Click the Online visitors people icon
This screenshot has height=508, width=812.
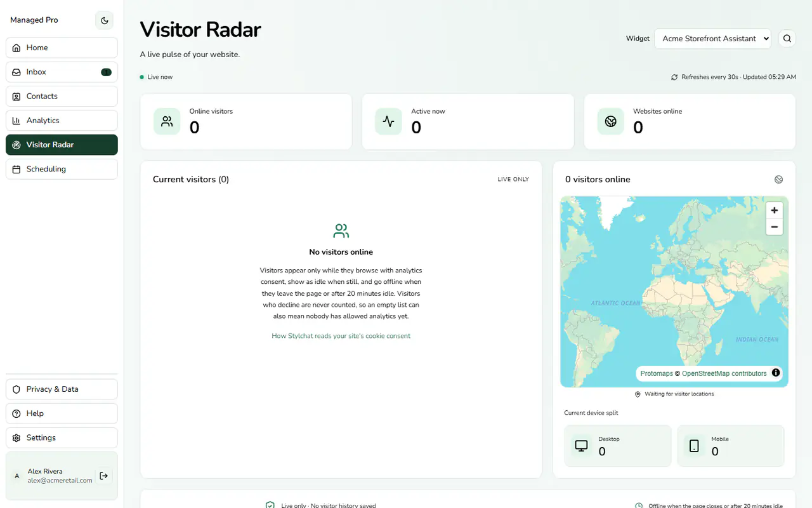pos(167,121)
